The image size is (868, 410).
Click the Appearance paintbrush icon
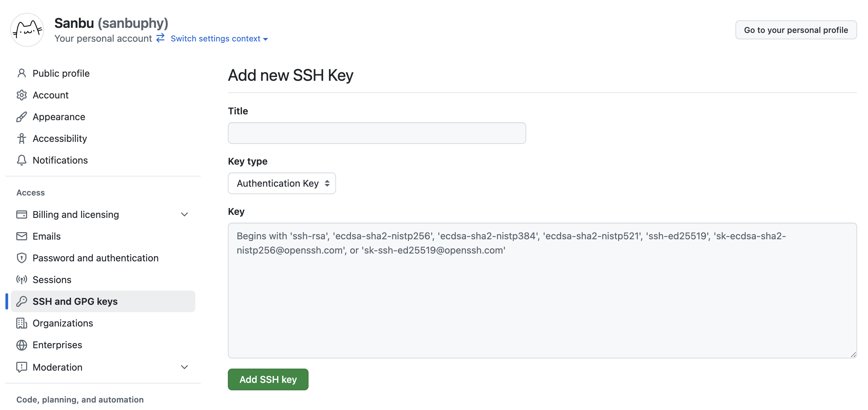pos(21,117)
